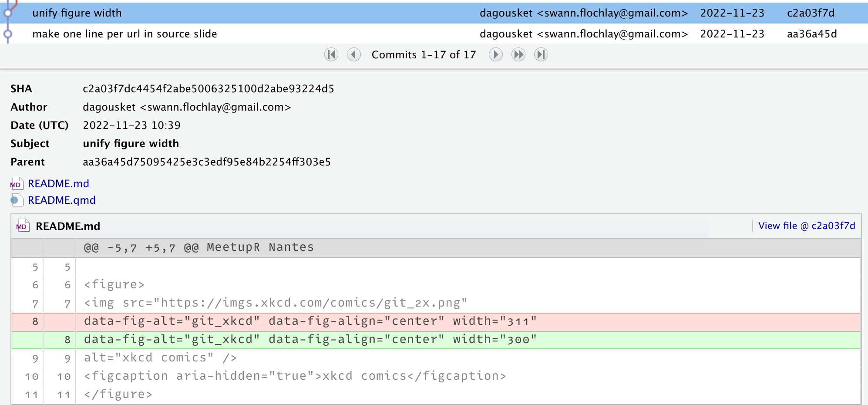The width and height of the screenshot is (868, 405).
Task: Select the 'unify figure width' commit
Action: [x=77, y=13]
